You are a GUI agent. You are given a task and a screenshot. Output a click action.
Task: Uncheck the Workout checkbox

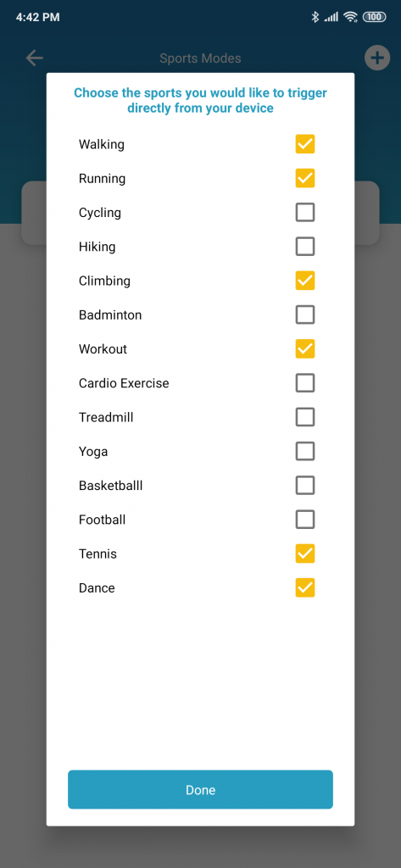pos(305,348)
